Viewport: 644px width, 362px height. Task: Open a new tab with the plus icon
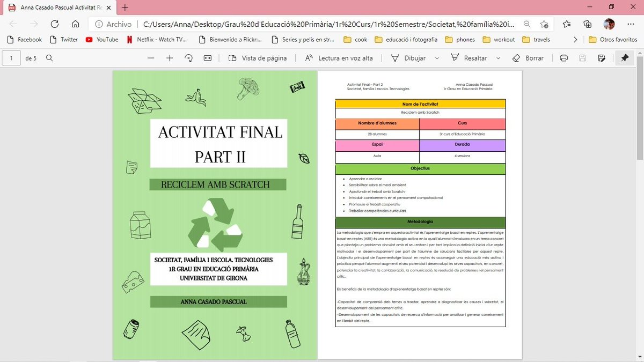(x=125, y=8)
